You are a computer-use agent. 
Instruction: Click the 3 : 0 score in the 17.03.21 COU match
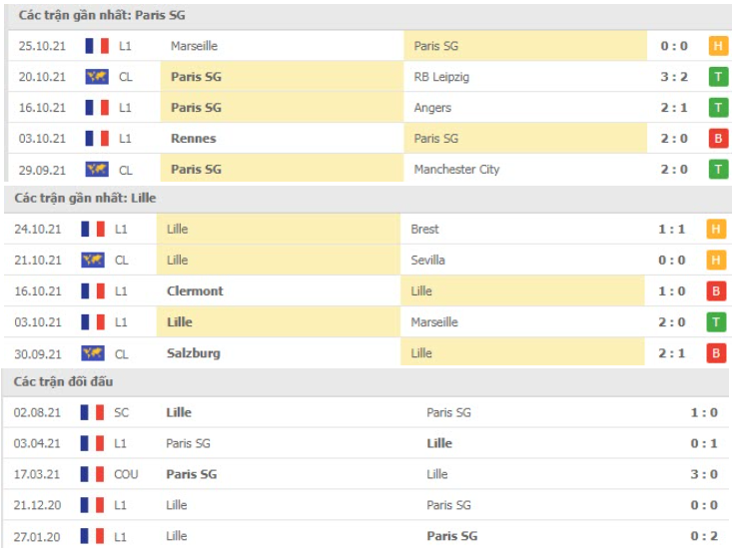[704, 474]
